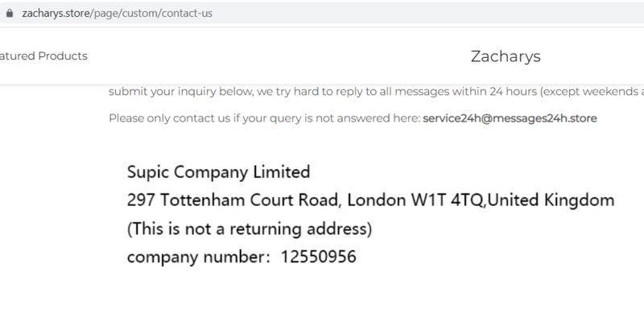
Task: Click the "This is not a returning address" note
Action: [250, 229]
